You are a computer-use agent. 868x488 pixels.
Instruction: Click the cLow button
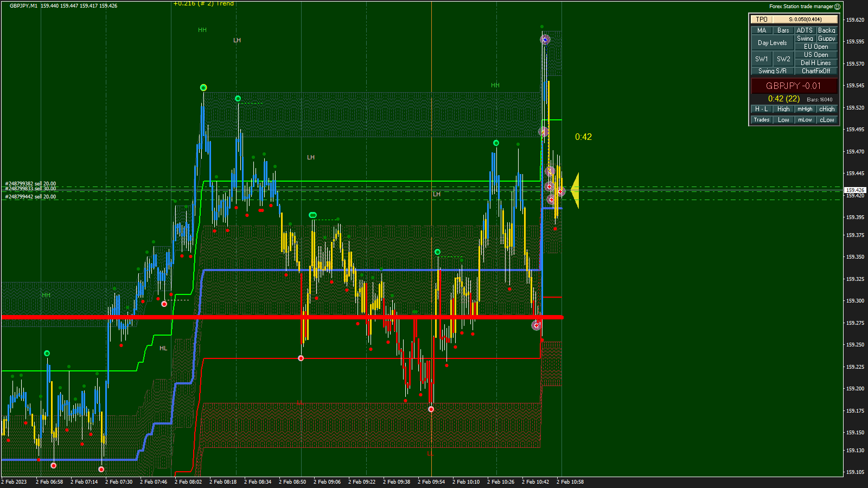tap(827, 120)
